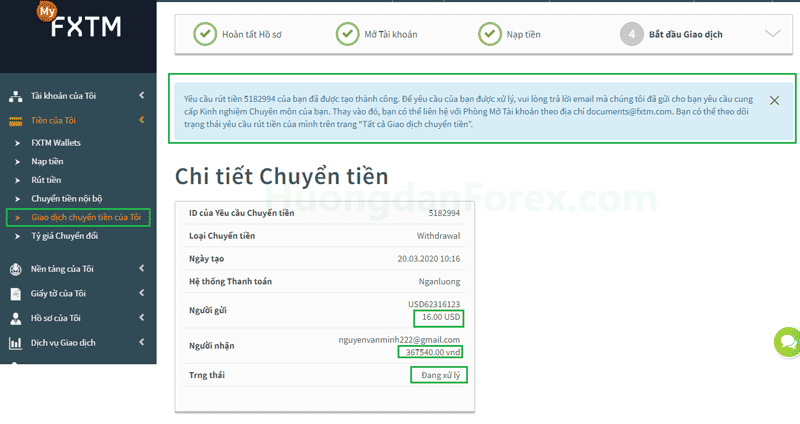Expand Giấy tờ của Tôi menu arrow
800x424 pixels.
pos(142,293)
